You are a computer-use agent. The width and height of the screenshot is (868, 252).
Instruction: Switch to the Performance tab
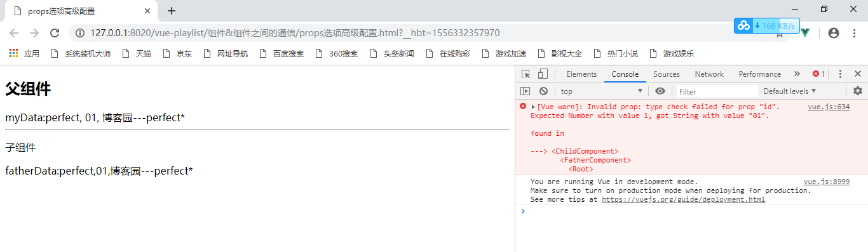[x=760, y=74]
